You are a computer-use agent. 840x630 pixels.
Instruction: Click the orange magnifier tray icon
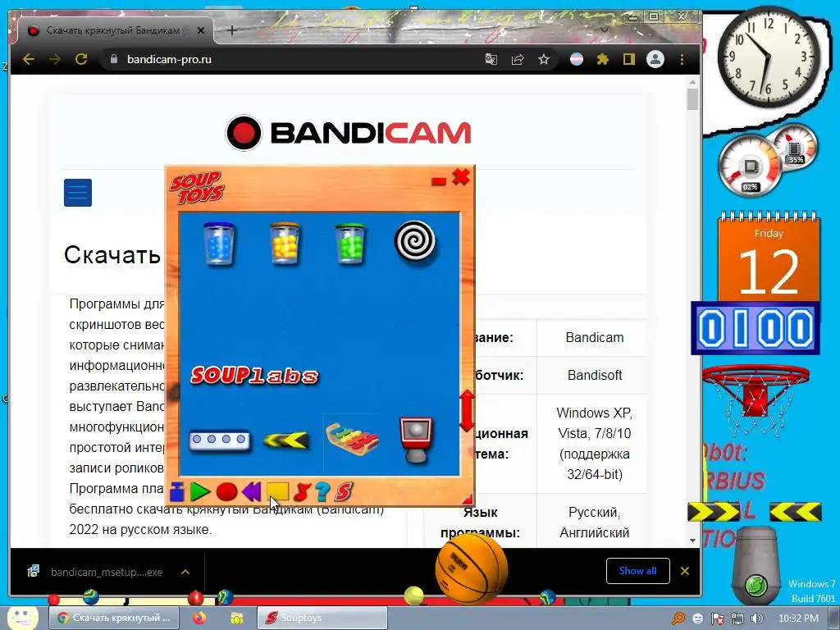point(678,619)
